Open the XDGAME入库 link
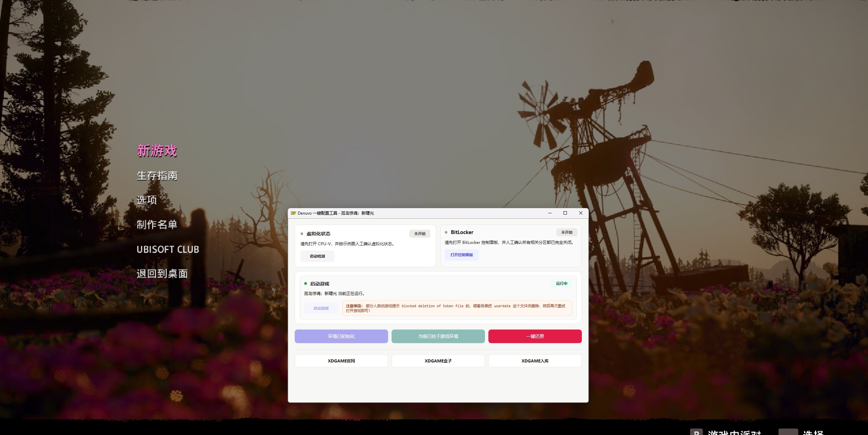This screenshot has width=868, height=435. (535, 361)
